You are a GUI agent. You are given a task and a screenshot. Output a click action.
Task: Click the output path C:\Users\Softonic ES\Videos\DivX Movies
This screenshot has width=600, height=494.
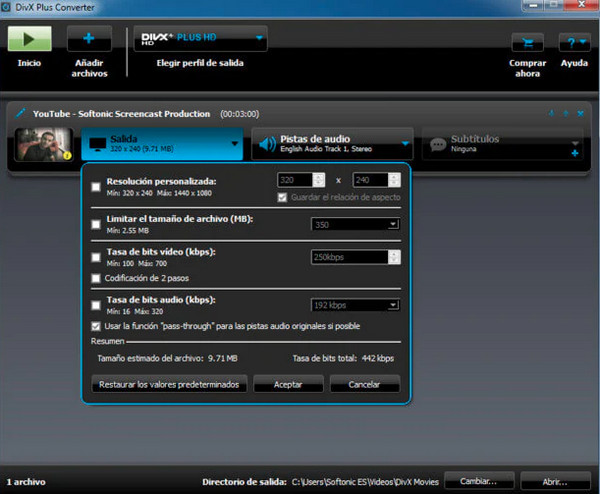tap(365, 482)
